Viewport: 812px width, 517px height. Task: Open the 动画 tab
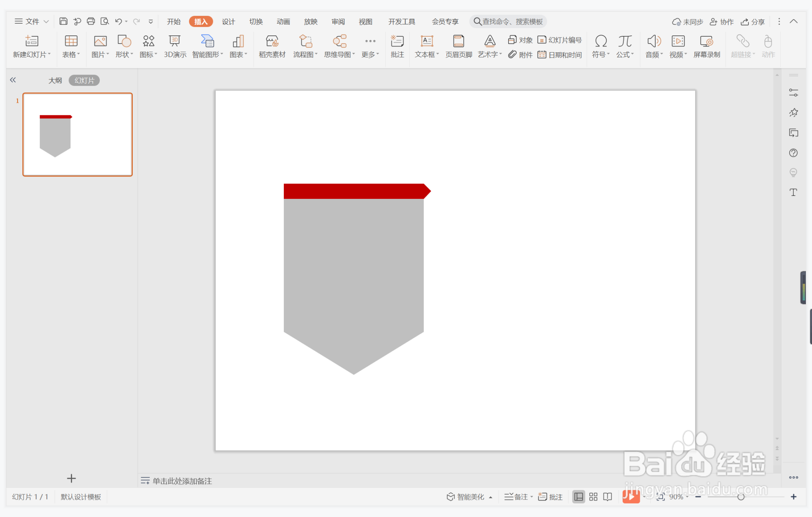(x=283, y=22)
